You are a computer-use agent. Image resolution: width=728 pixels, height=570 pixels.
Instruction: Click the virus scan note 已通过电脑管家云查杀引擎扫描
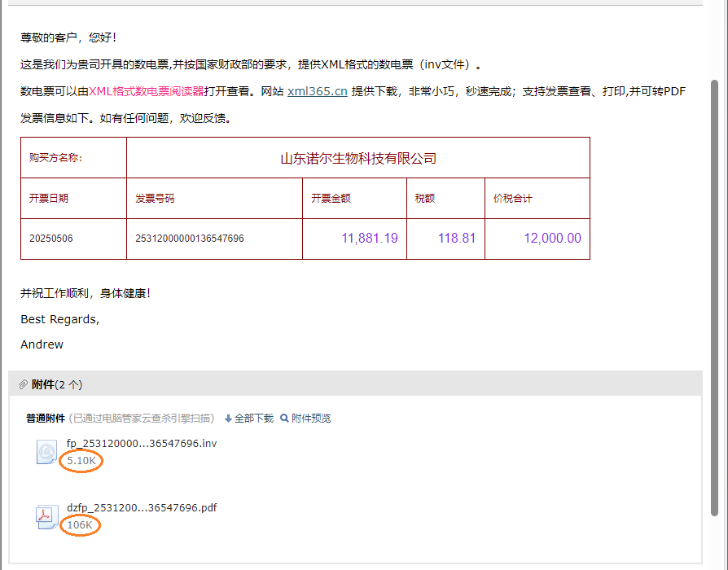(142, 419)
